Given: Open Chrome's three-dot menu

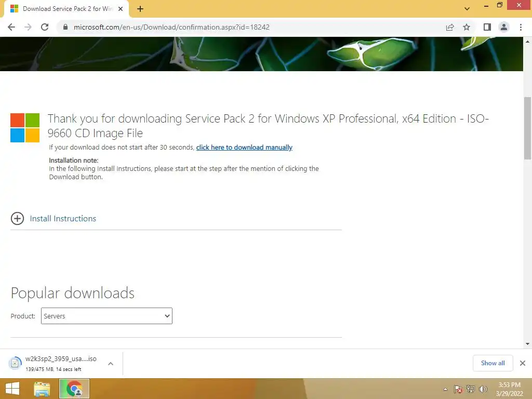Looking at the screenshot, I should [x=521, y=27].
